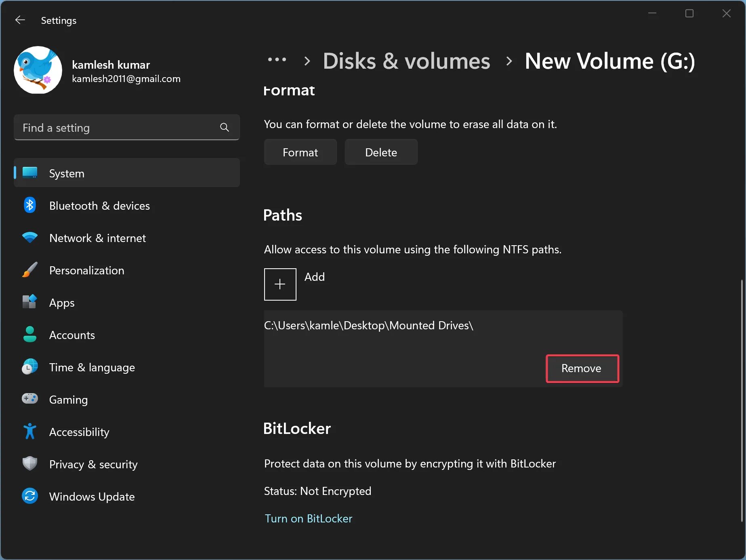Click the Bluetooth & devices icon
Screen dimensions: 746x560
tap(30, 206)
